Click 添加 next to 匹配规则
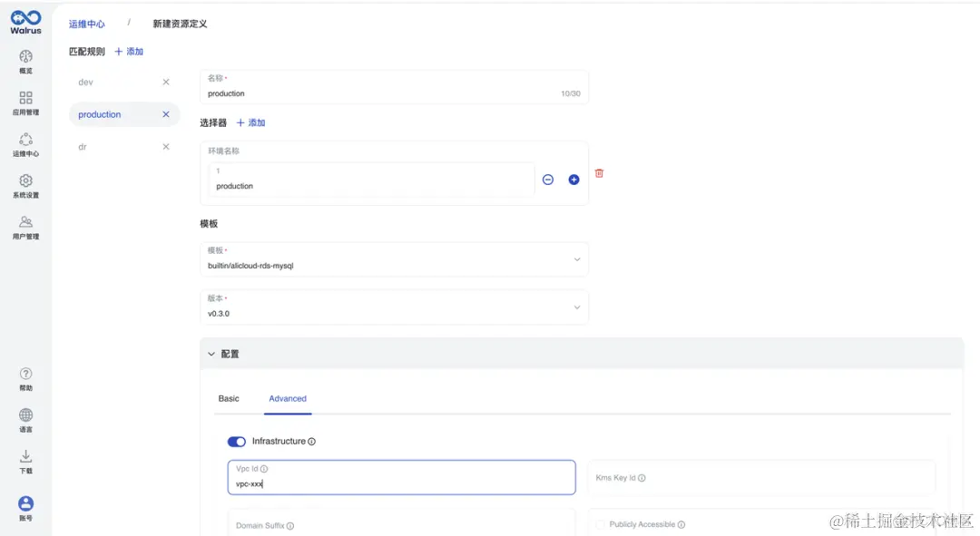 tap(129, 51)
